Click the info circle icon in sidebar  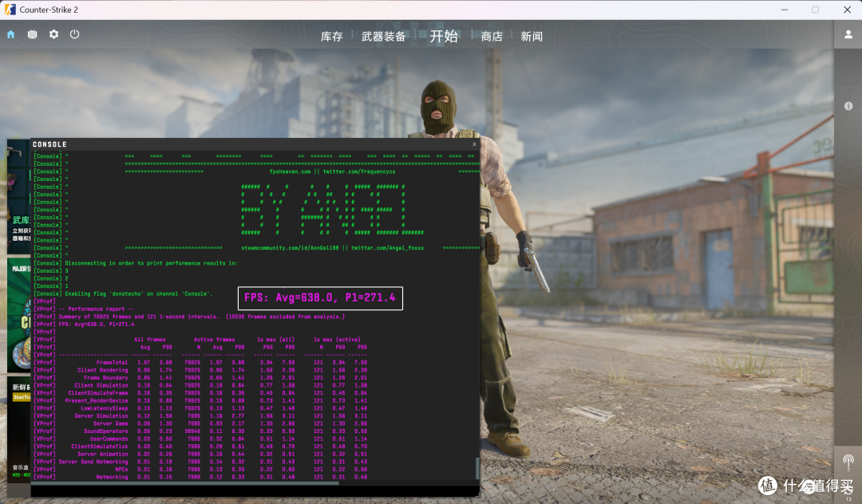pos(848,106)
